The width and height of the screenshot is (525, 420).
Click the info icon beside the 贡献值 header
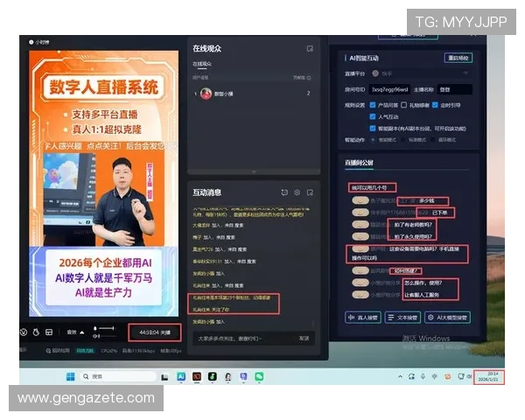coord(309,78)
